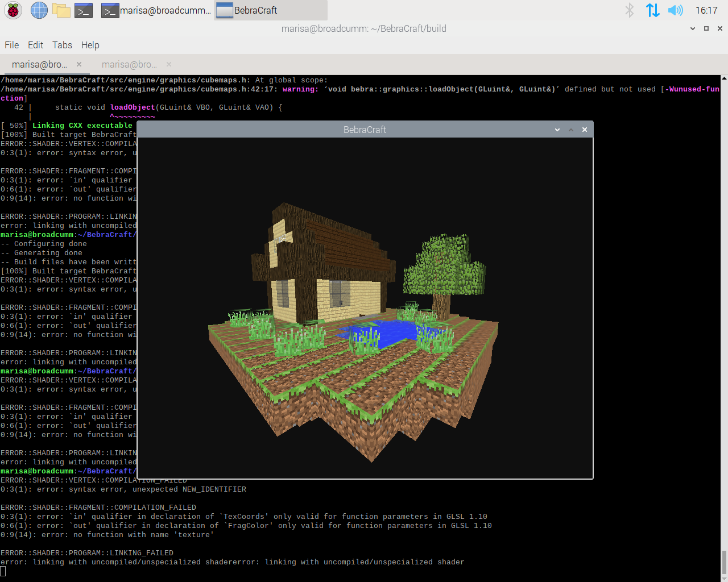Launch the web browser from the taskbar
728x582 pixels.
pos(38,10)
